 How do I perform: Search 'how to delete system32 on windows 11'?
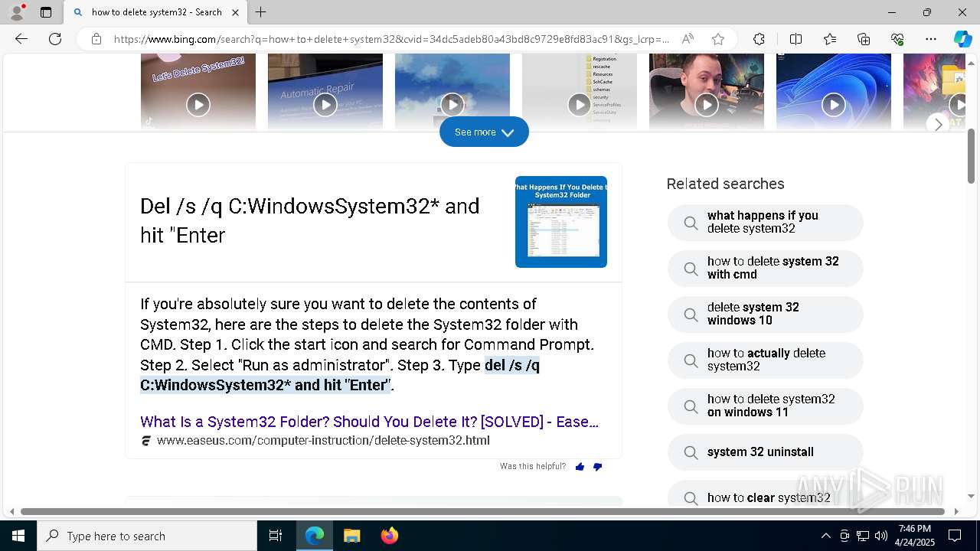click(766, 406)
